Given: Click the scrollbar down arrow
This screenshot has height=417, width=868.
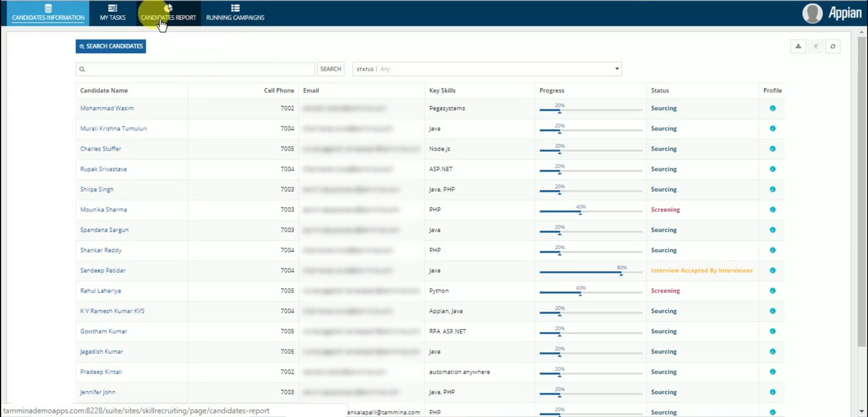Looking at the screenshot, I should click(862, 411).
